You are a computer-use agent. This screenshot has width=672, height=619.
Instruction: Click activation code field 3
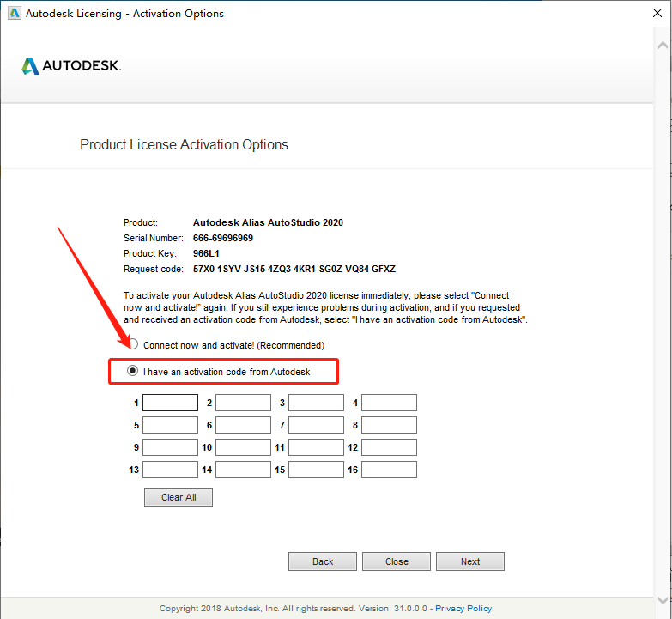click(x=316, y=403)
